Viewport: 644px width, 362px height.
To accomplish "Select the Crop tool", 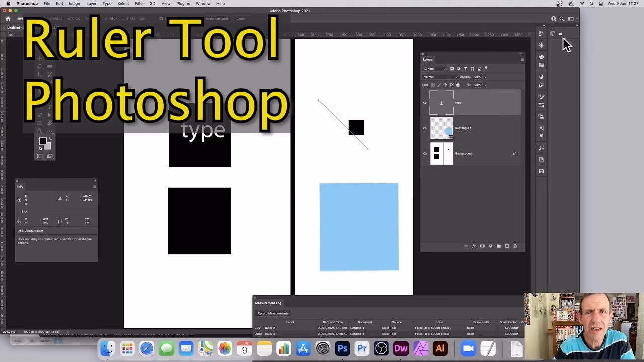I will (x=39, y=74).
